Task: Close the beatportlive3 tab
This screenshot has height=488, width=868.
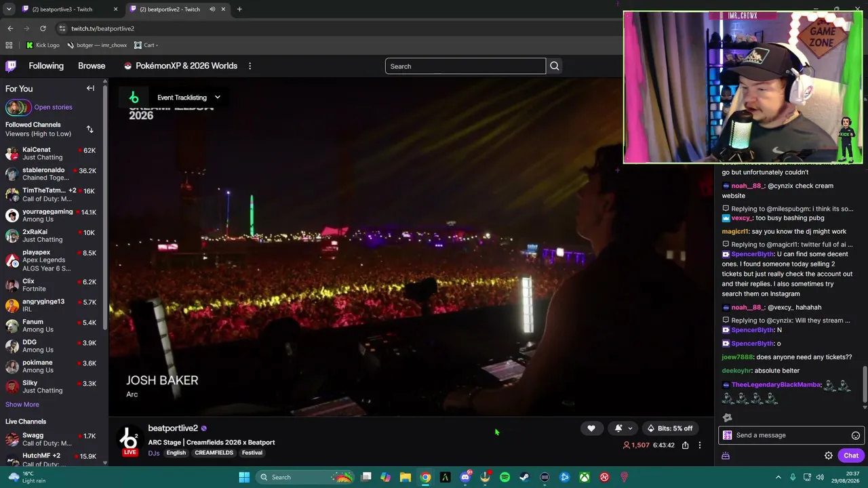Action: tap(115, 9)
